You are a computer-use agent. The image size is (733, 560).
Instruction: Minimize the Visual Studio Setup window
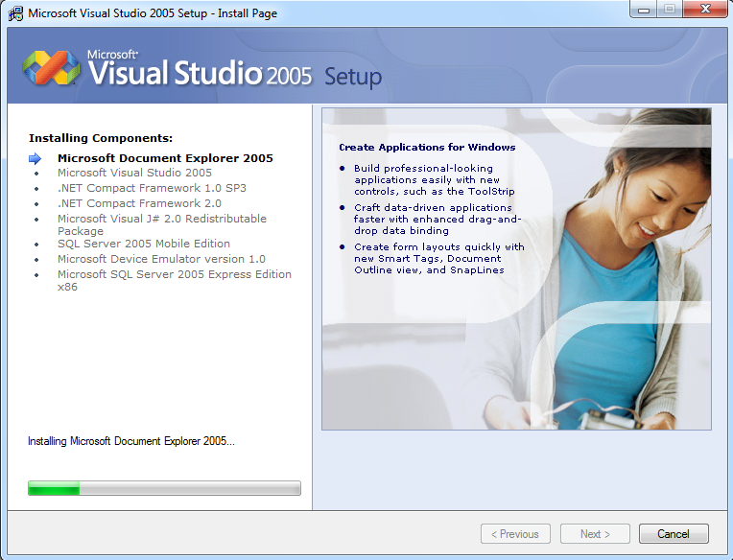[644, 9]
